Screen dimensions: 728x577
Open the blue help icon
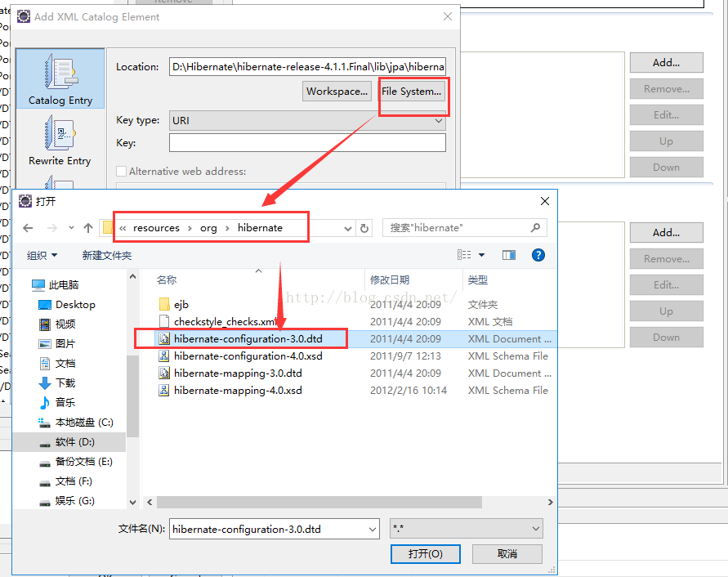point(538,255)
